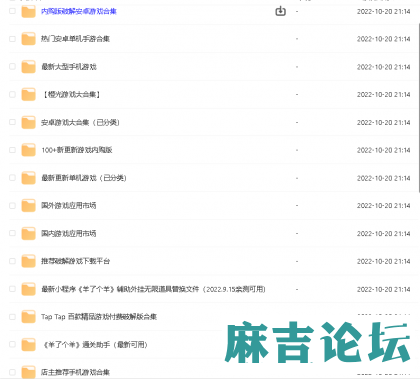Screen dimensions: 420x379
Task: Check the 【橙光游戏大合集】 row checkbox
Action: 12,95
